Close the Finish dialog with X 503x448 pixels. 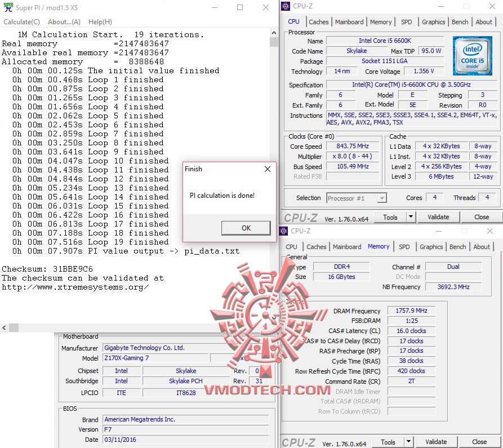click(268, 169)
